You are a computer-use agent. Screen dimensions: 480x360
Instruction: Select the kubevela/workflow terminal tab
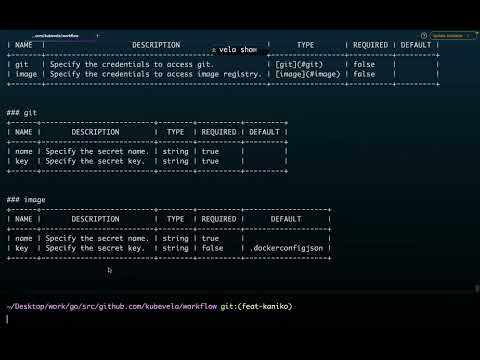coord(57,36)
